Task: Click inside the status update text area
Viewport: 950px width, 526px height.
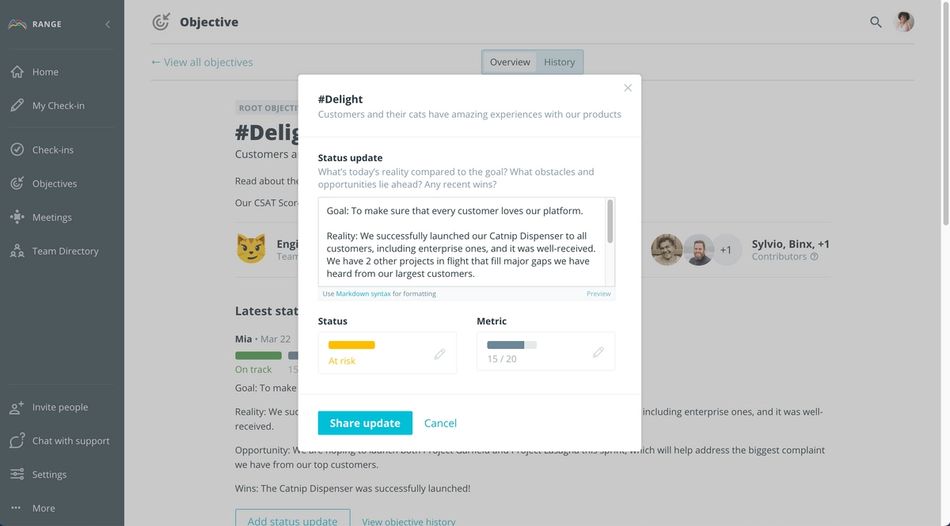Action: click(x=462, y=242)
